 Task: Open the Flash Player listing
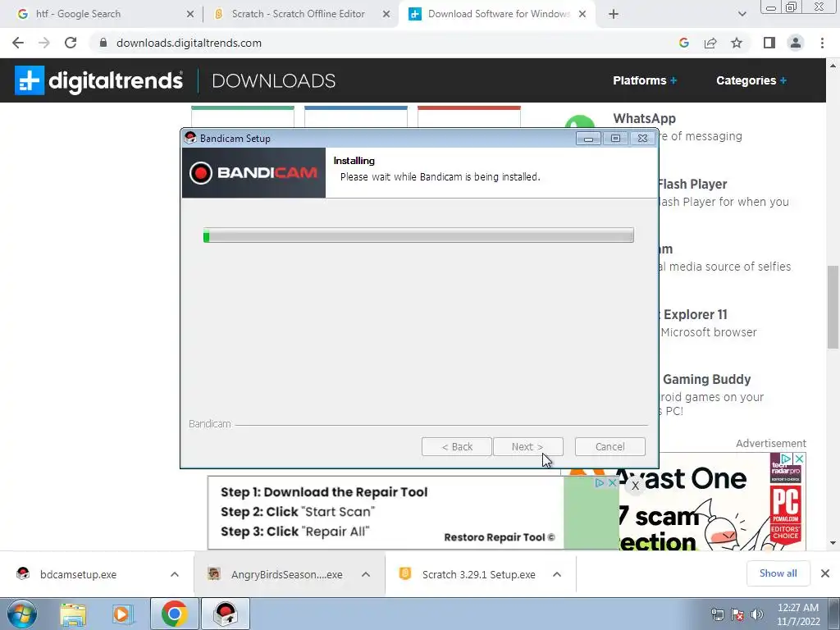pyautogui.click(x=692, y=185)
